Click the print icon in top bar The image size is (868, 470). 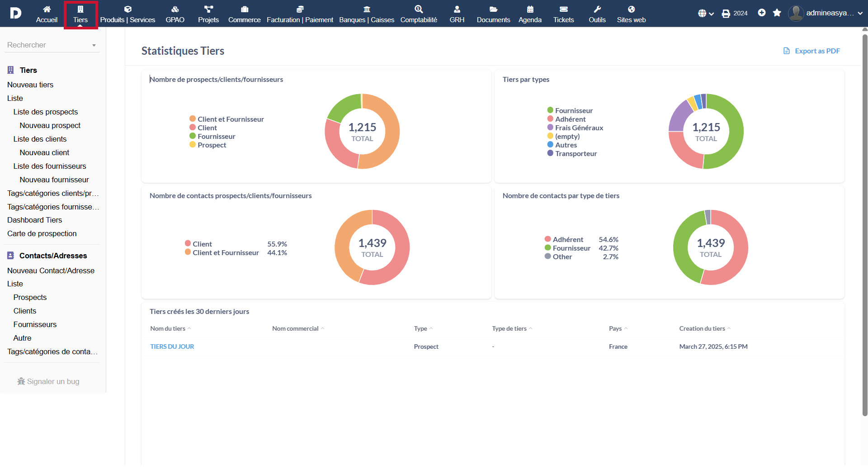tap(726, 14)
